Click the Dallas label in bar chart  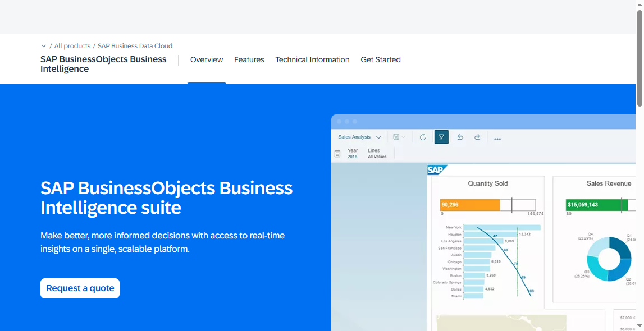click(456, 289)
